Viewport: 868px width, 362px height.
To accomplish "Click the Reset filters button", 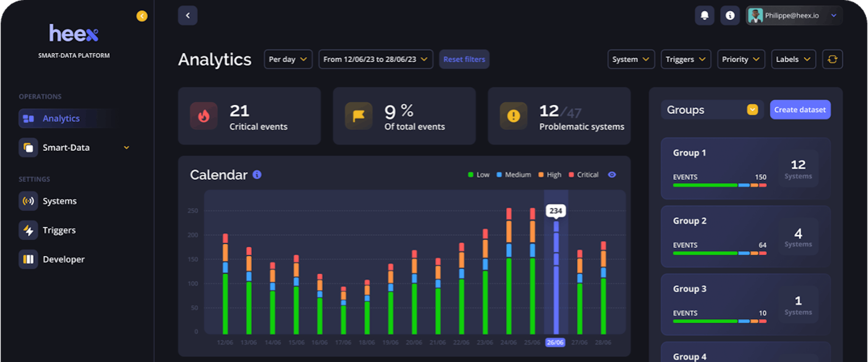I will coord(464,59).
